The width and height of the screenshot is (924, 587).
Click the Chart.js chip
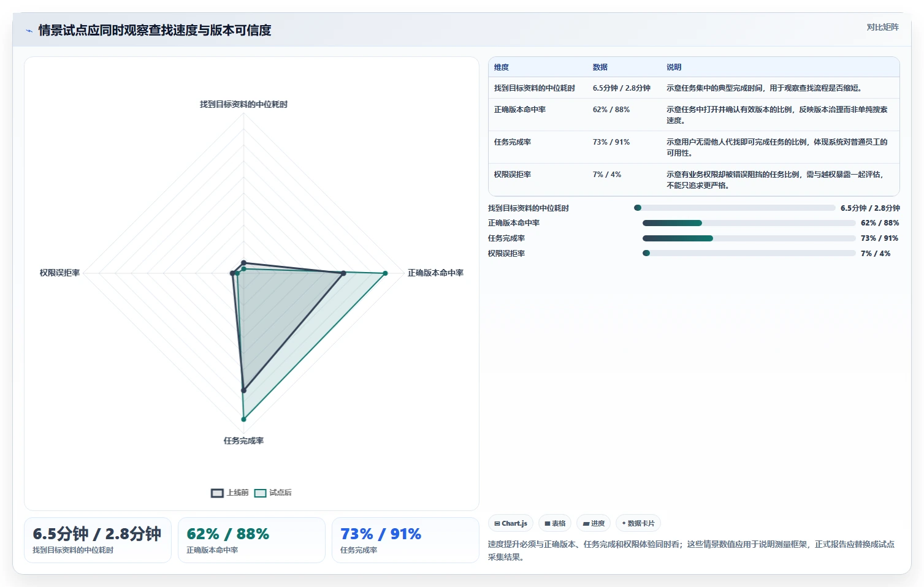tap(511, 523)
